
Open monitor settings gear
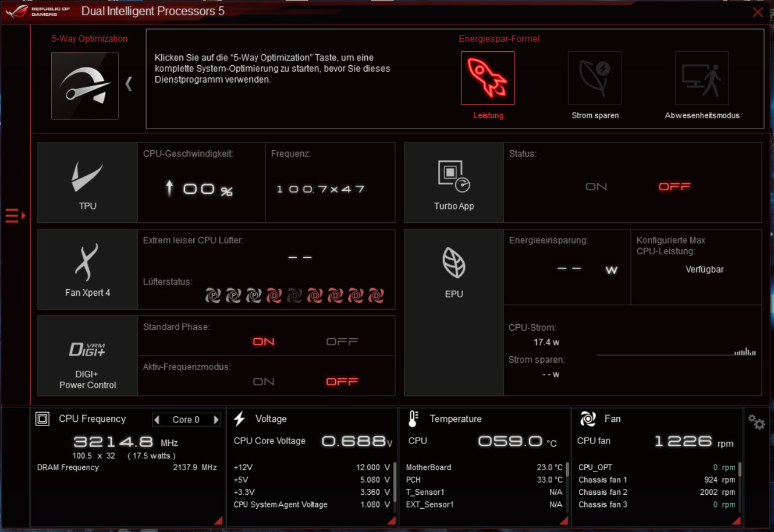tap(757, 422)
